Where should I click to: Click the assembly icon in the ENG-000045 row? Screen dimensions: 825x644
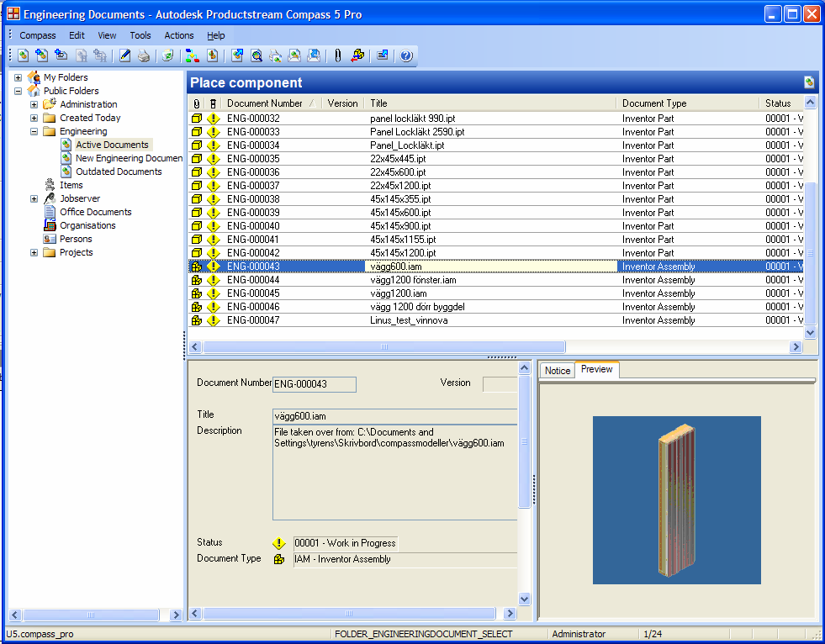(x=197, y=293)
